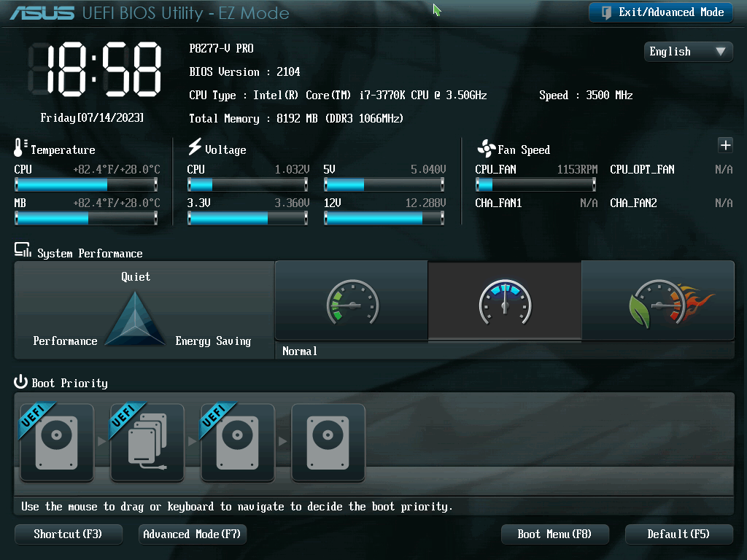Click the Exit/Advanced Mode button
The image size is (747, 560).
pos(661,12)
